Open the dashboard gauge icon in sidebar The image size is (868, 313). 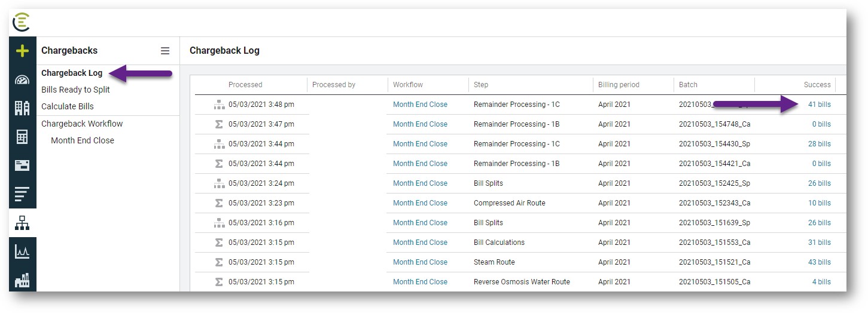pos(22,80)
